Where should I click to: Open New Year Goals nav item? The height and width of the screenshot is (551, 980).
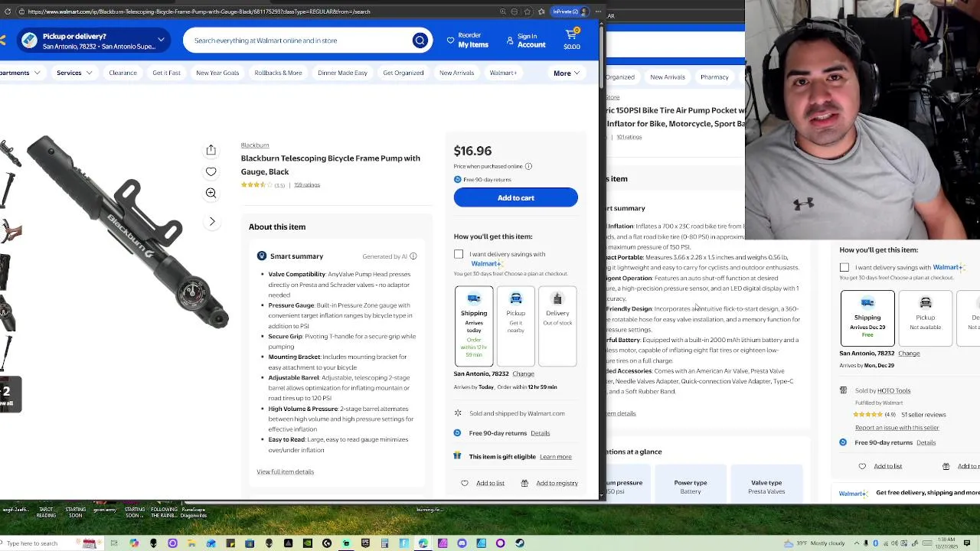click(217, 73)
